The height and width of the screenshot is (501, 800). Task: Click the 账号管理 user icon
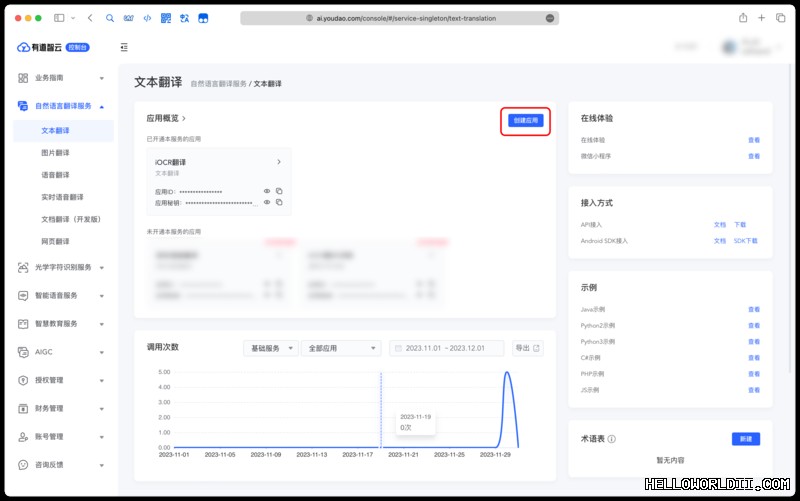(x=23, y=437)
